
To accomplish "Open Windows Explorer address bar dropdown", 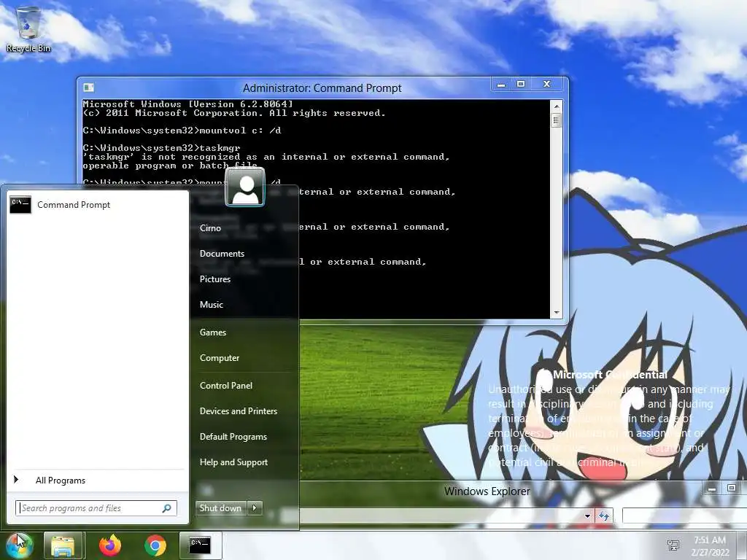I will 587,516.
